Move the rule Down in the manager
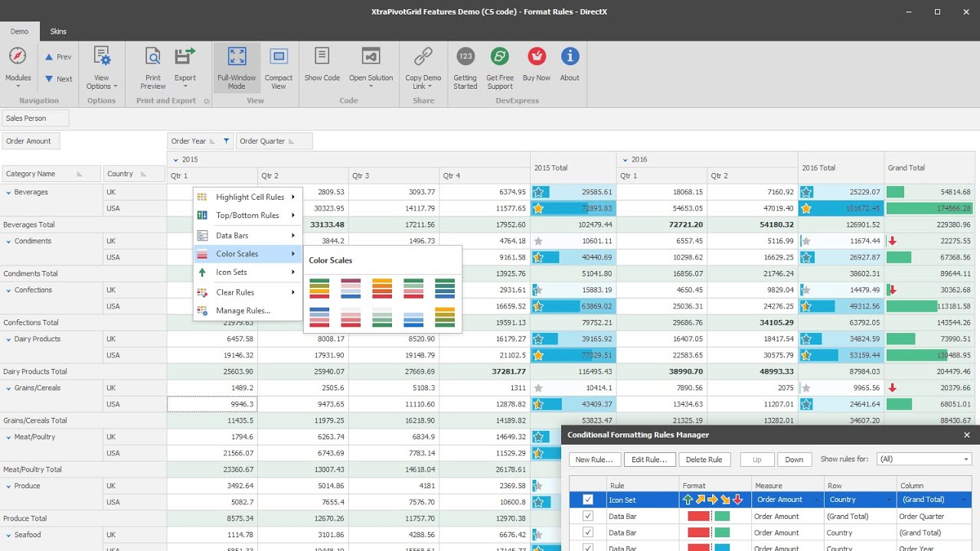This screenshot has width=980, height=551. pyautogui.click(x=794, y=460)
